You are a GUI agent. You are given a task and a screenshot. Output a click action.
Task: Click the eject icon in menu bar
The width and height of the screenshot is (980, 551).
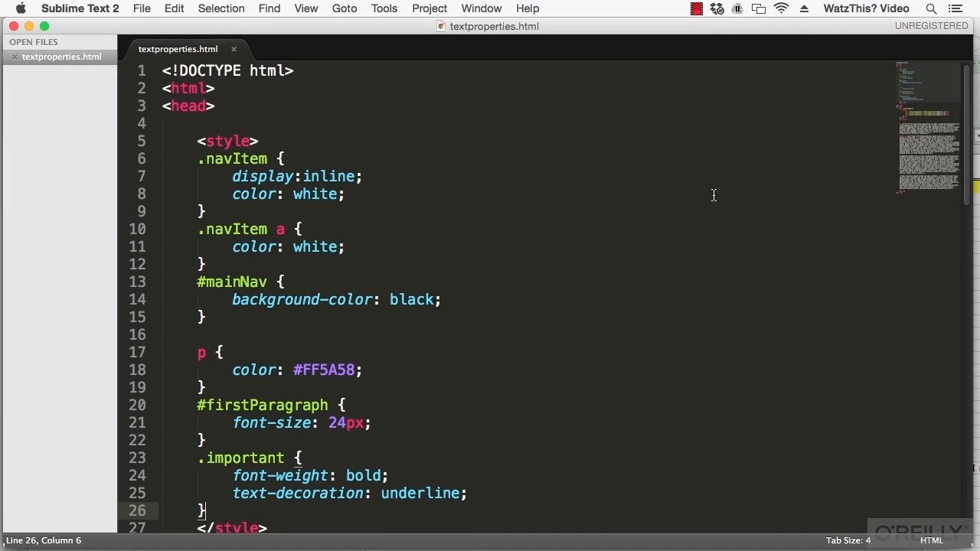click(804, 8)
